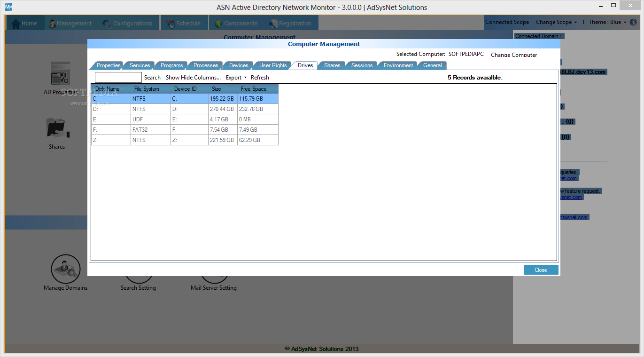Click free space value 62.29 GB
Screen dimensions: 644x357
tap(258, 140)
